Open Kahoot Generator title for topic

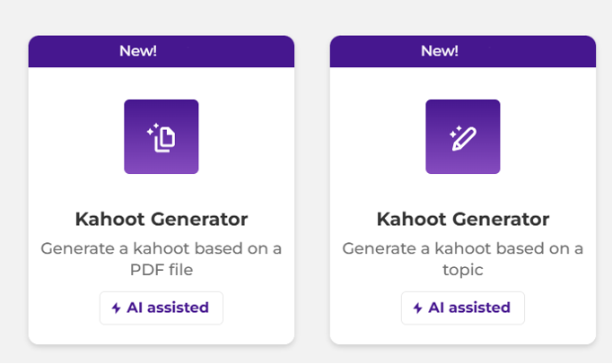pos(462,219)
